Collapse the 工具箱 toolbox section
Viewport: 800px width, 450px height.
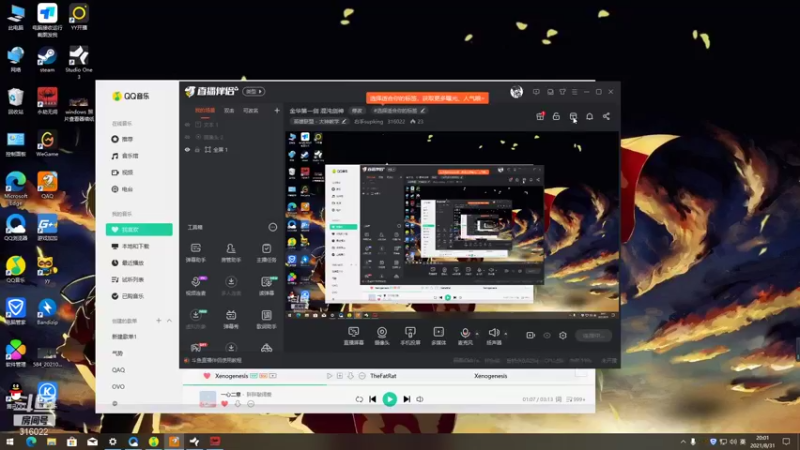click(x=273, y=227)
